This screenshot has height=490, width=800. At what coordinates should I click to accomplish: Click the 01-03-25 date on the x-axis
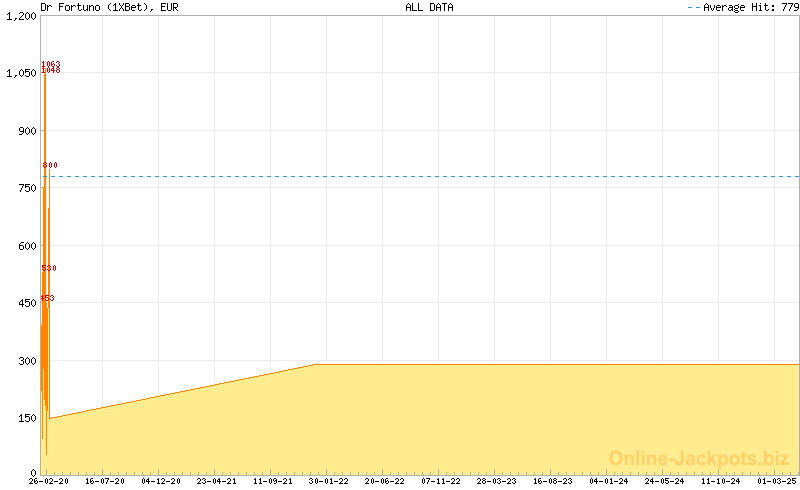pos(776,481)
